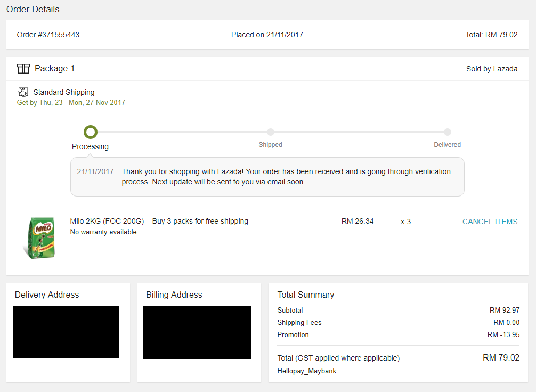Click the Package 1 box icon
The width and height of the screenshot is (536, 392).
pyautogui.click(x=23, y=69)
